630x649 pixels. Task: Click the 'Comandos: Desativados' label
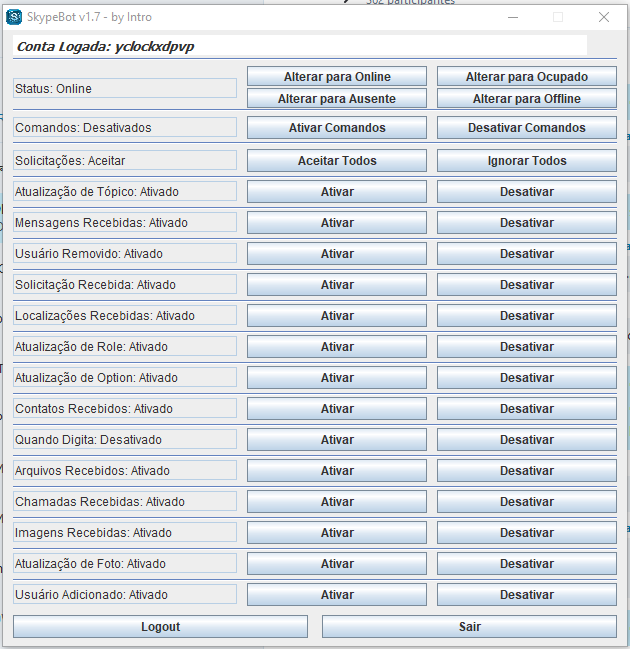[x=125, y=127]
